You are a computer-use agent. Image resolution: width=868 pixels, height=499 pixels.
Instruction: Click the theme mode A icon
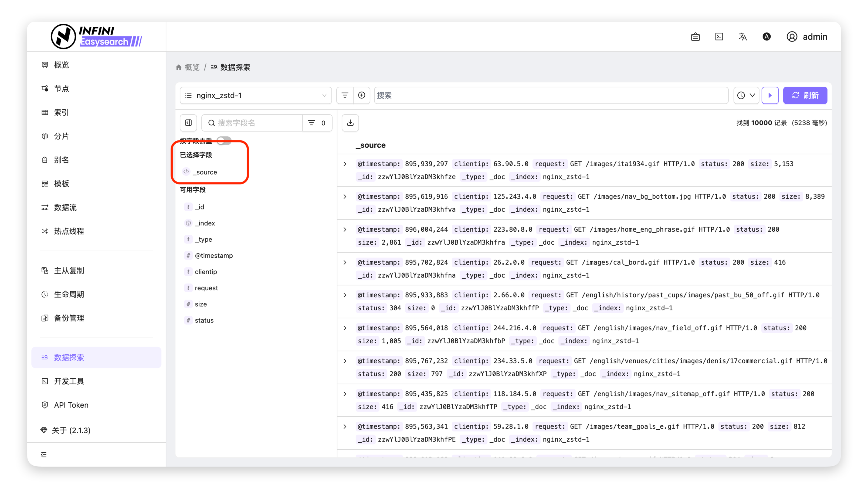tap(766, 37)
